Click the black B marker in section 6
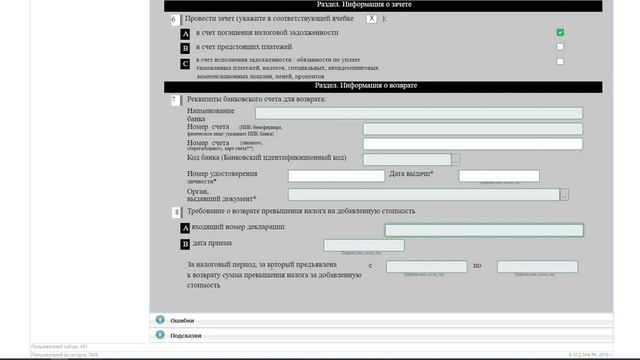This screenshot has height=360, width=640. (x=185, y=49)
